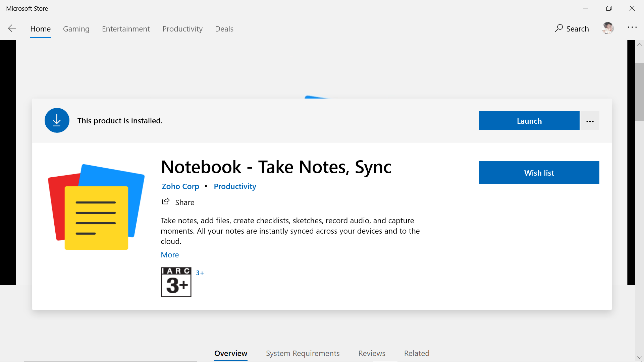
Task: Click the back arrow icon
Action: [x=12, y=28]
